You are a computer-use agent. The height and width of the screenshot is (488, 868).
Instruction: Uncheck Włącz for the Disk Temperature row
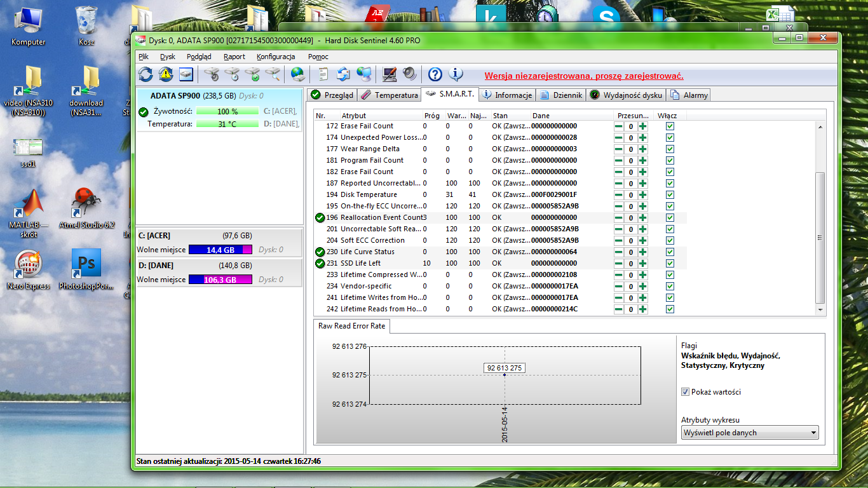[670, 194]
